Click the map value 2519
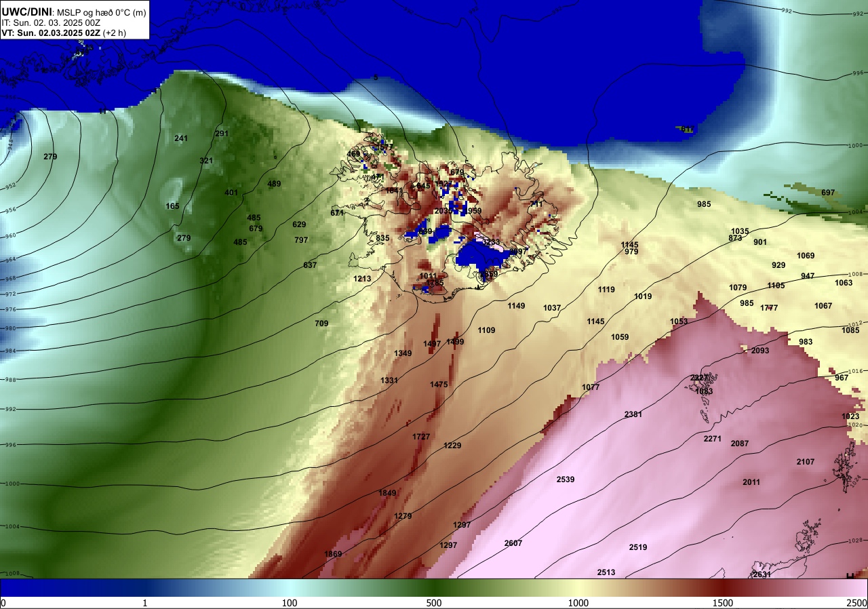 [638, 547]
